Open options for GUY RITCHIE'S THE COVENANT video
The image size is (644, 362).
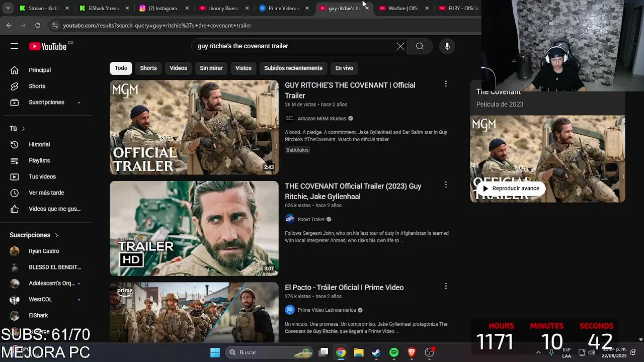[445, 84]
